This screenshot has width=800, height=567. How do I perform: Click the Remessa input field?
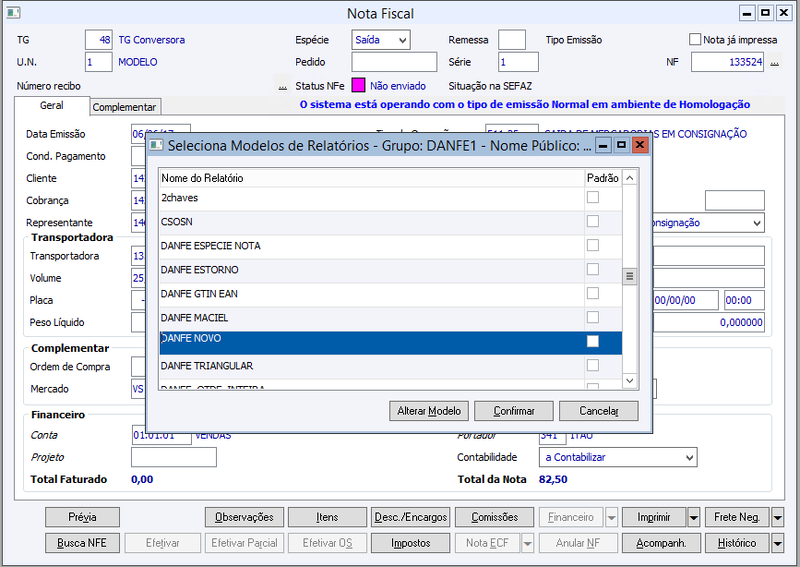(x=512, y=40)
